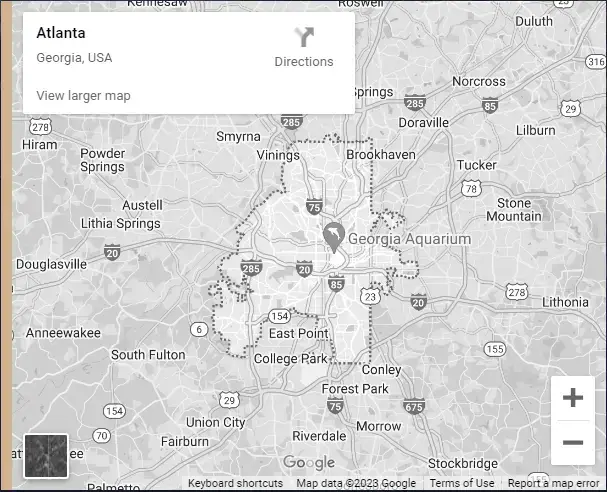Viewport: 607px width, 492px height.
Task: Click the Georgia Aquarium text label
Action: [410, 240]
